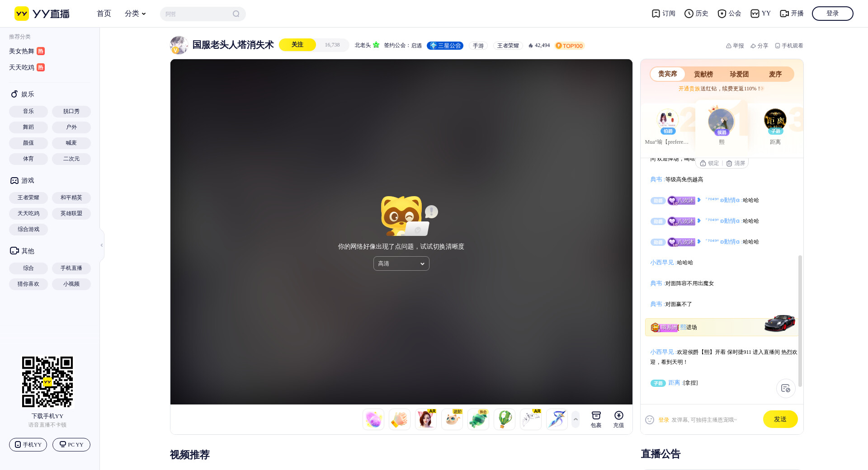Switch to the 贵宾席 tab
868x470 pixels.
668,74
